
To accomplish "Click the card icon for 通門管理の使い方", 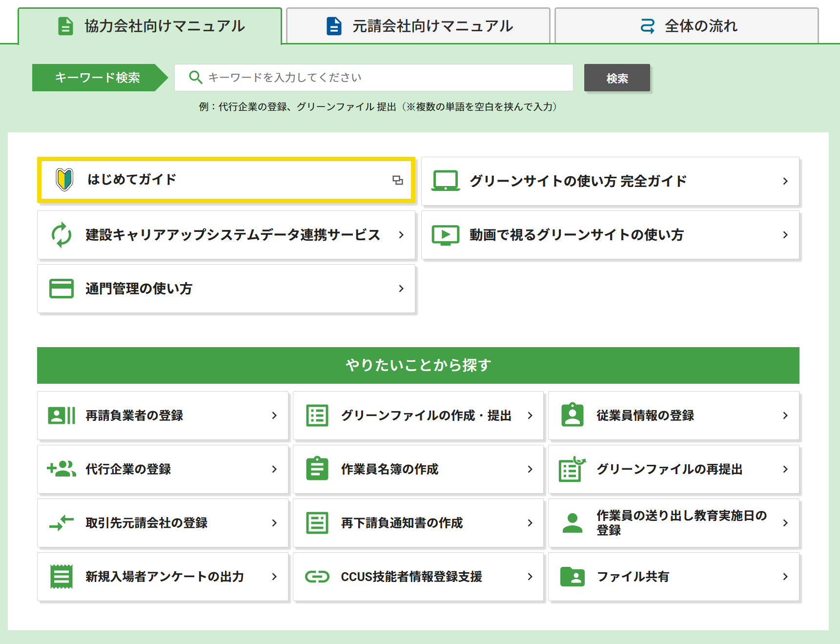I will [x=61, y=289].
